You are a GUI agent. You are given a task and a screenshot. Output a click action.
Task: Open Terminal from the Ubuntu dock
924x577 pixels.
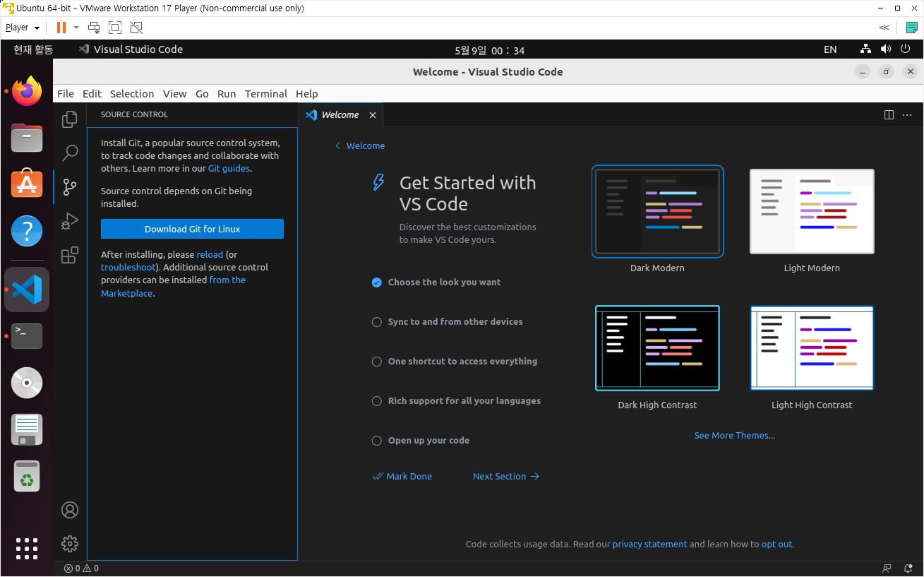coord(27,336)
